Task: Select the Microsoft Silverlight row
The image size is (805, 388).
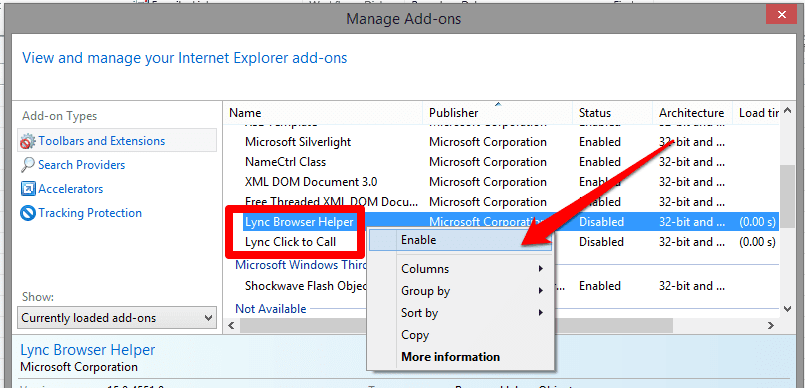Action: pos(502,142)
